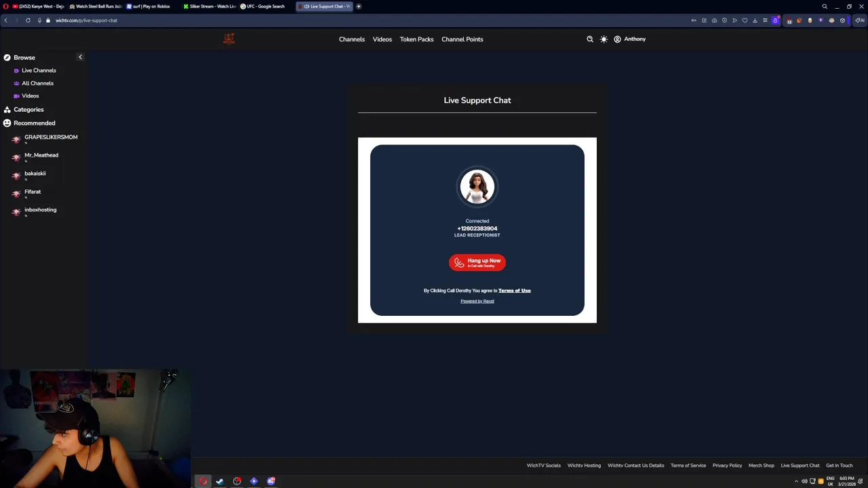The height and width of the screenshot is (488, 868).
Task: Open the search icon in site header
Action: pyautogui.click(x=590, y=39)
